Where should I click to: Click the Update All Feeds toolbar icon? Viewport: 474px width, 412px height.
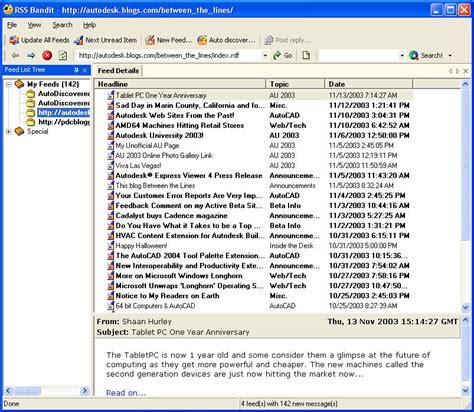(x=14, y=40)
